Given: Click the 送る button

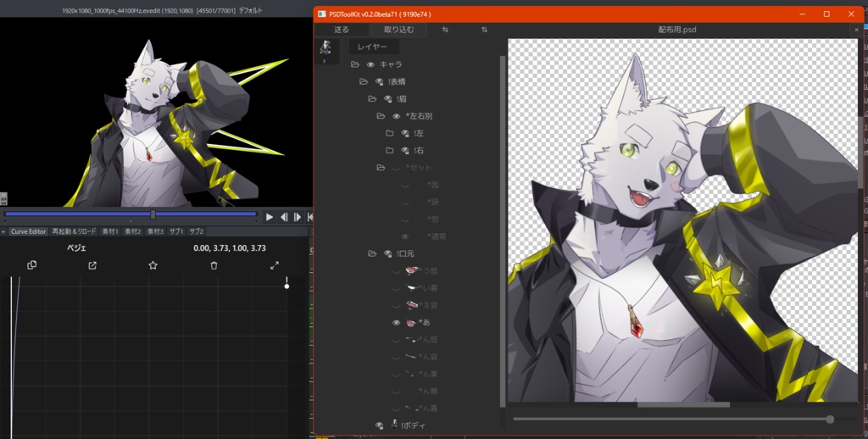Looking at the screenshot, I should pyautogui.click(x=342, y=30).
